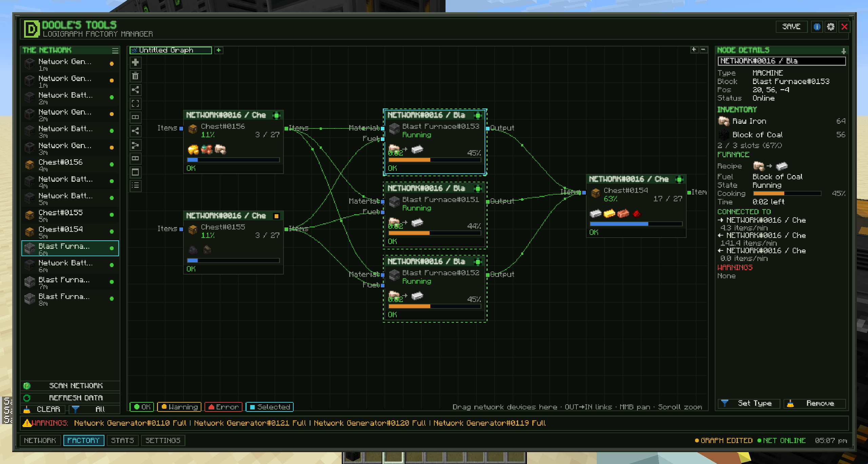Switch to the FACTORY tab
Image resolution: width=868 pixels, height=464 pixels.
click(83, 440)
